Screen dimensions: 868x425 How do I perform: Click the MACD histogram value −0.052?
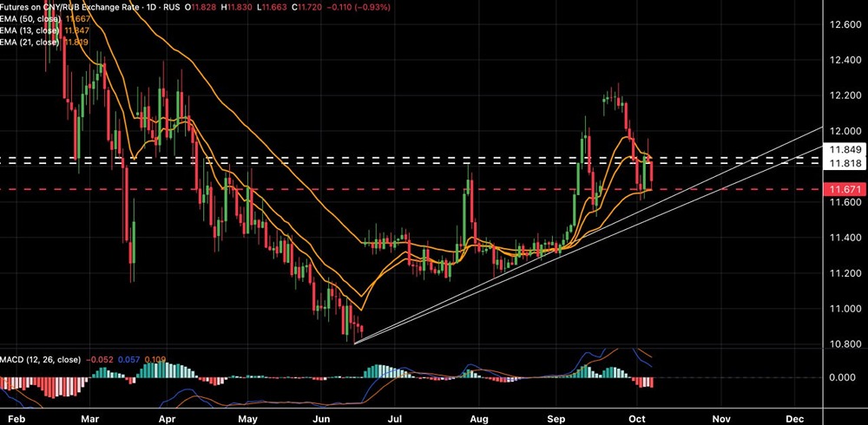100,360
